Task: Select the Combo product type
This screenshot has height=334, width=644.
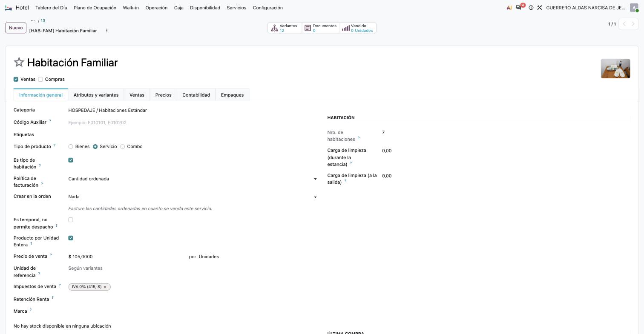Action: coord(123,147)
